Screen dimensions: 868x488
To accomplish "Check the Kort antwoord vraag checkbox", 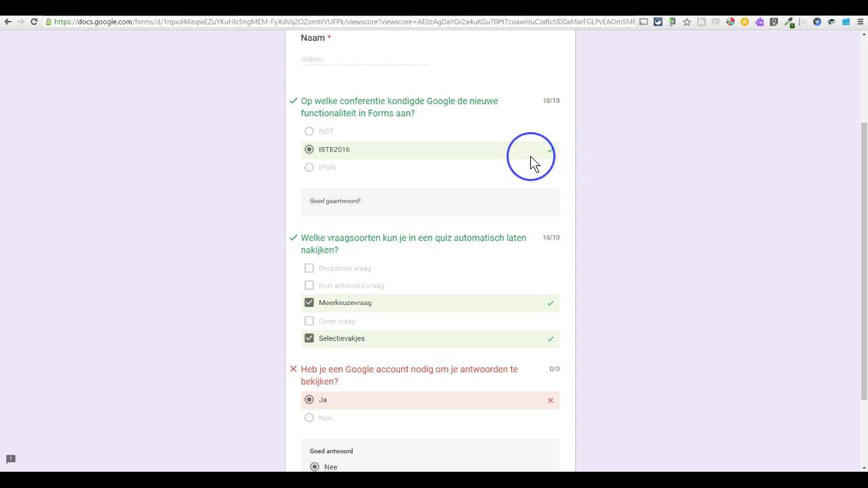I will tap(309, 285).
